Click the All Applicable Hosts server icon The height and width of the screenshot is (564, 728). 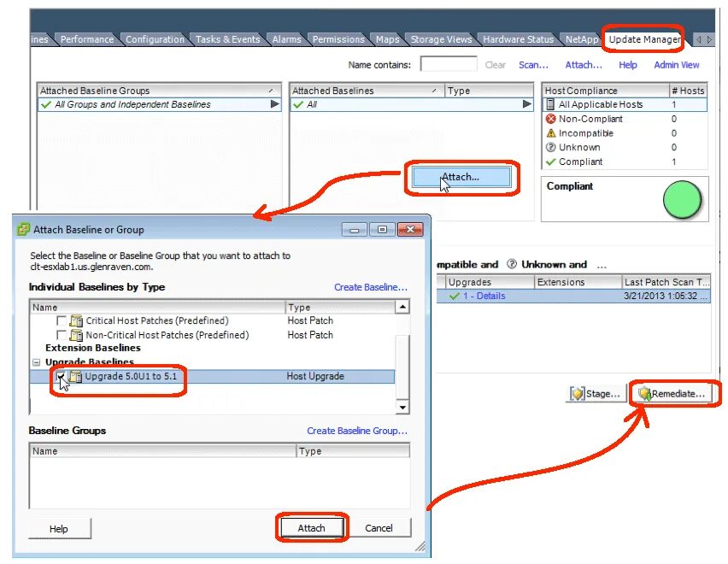[x=550, y=104]
